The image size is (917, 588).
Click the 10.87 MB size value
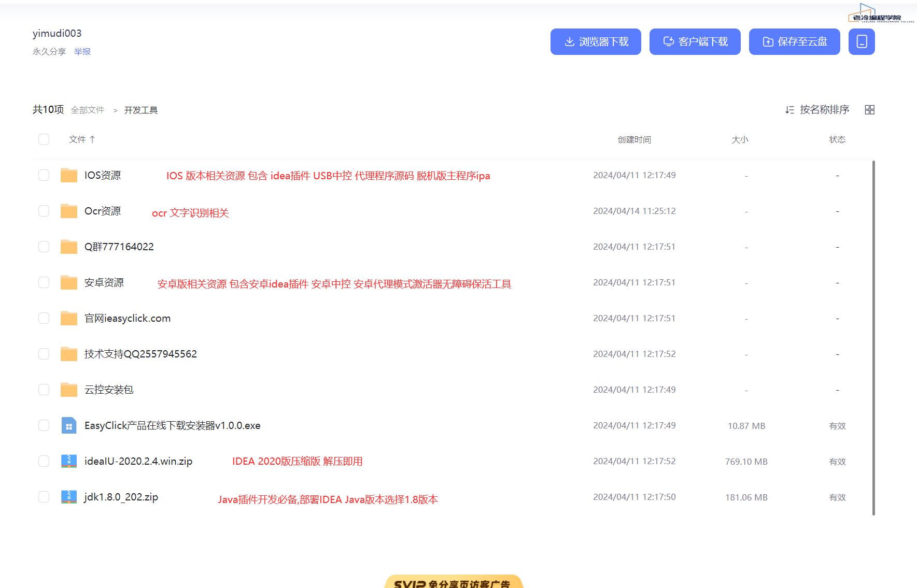[746, 426]
